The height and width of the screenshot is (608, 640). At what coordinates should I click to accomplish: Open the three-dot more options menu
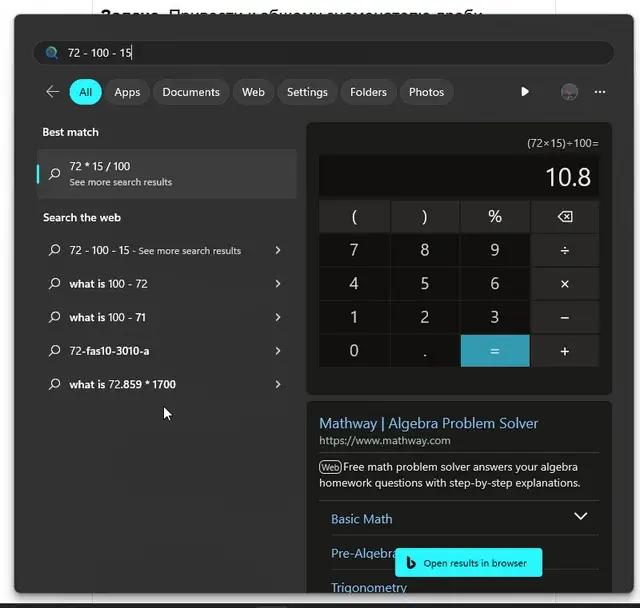click(x=600, y=92)
